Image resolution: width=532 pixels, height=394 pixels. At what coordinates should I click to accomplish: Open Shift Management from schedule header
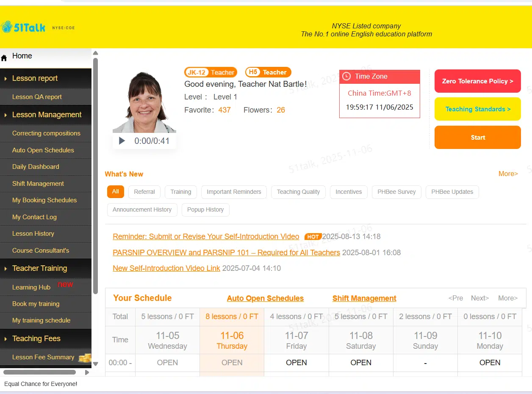coord(364,298)
